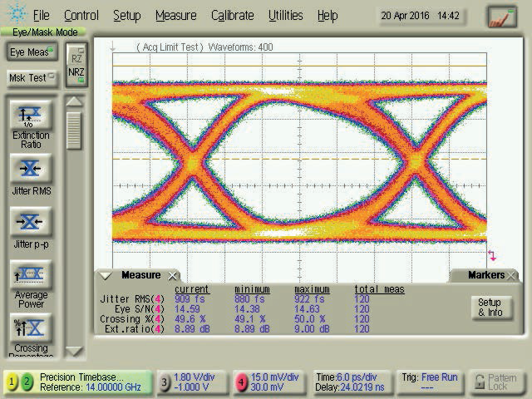Click the waveform icon in top-right corner
The width and height of the screenshot is (532, 399).
point(501,16)
